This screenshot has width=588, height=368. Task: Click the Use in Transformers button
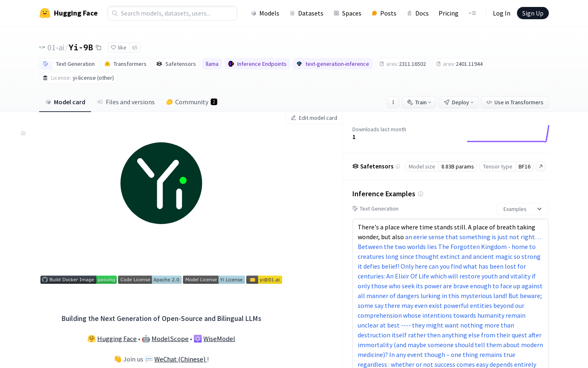click(x=515, y=102)
